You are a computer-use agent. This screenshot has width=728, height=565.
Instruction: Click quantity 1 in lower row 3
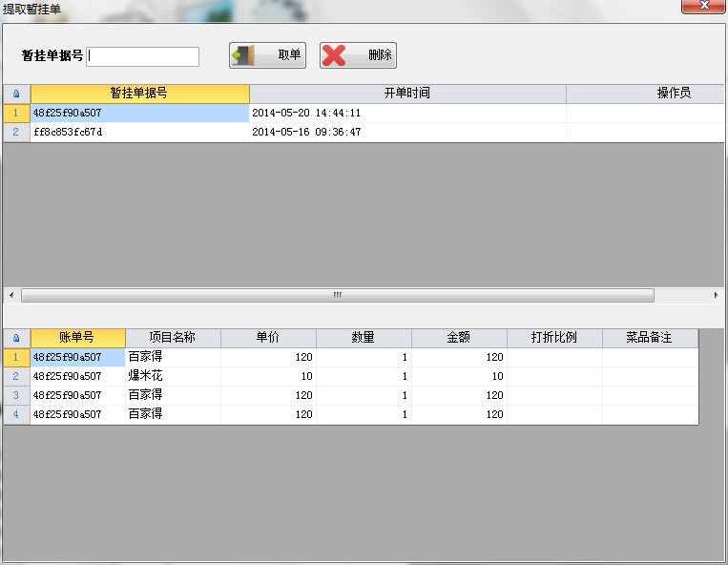point(364,395)
